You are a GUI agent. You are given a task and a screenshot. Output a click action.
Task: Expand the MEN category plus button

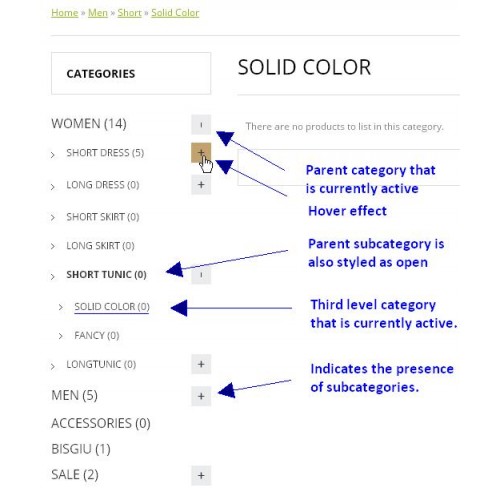click(201, 396)
